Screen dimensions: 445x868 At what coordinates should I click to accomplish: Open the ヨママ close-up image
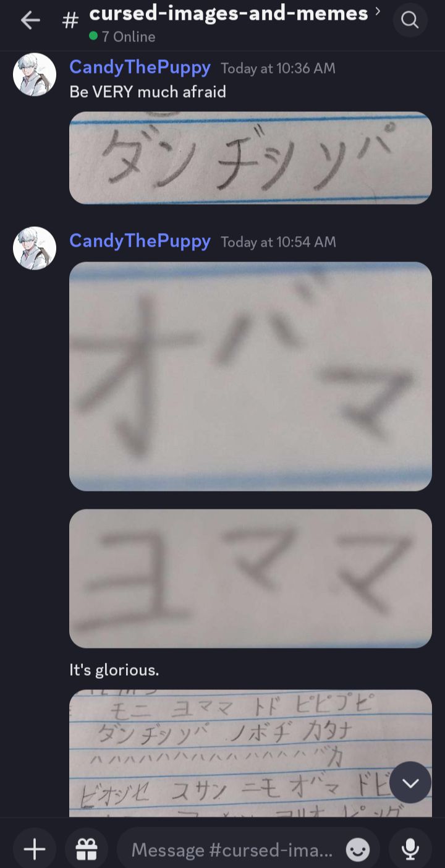pyautogui.click(x=250, y=579)
